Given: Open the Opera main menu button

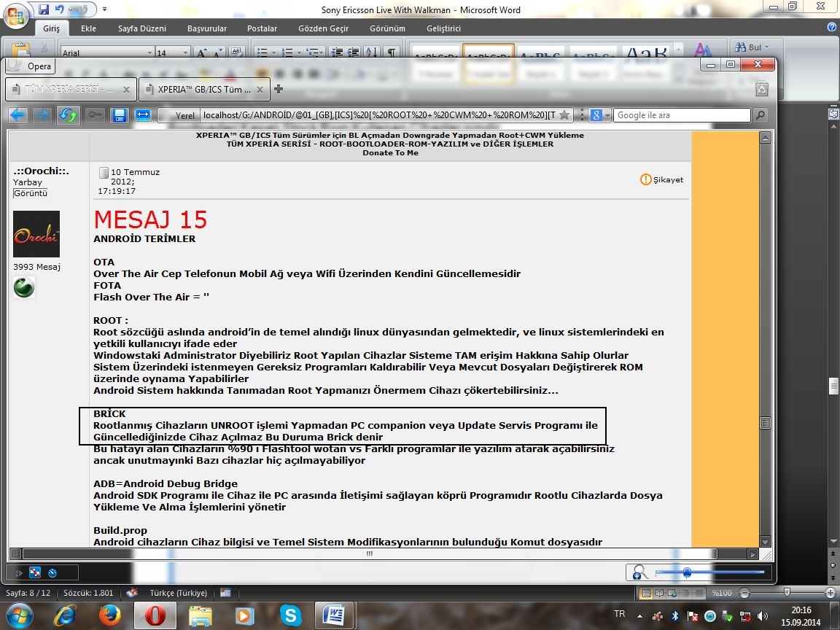Looking at the screenshot, I should tap(30, 66).
